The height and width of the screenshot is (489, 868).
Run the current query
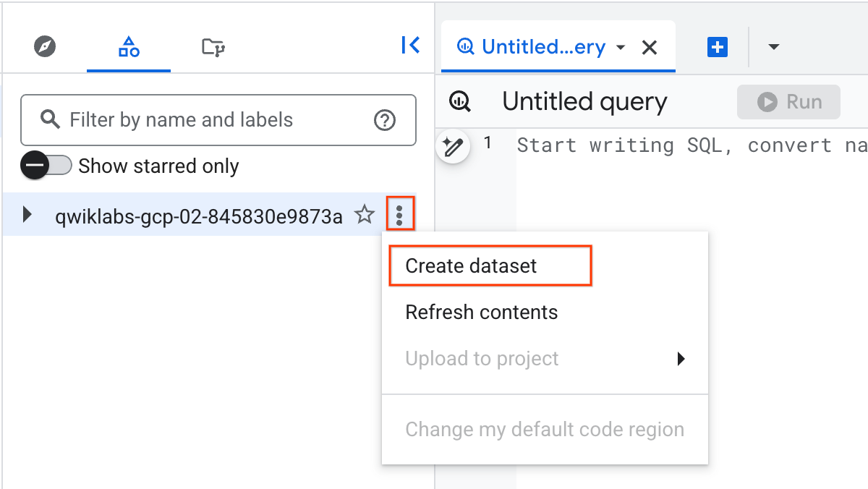788,101
